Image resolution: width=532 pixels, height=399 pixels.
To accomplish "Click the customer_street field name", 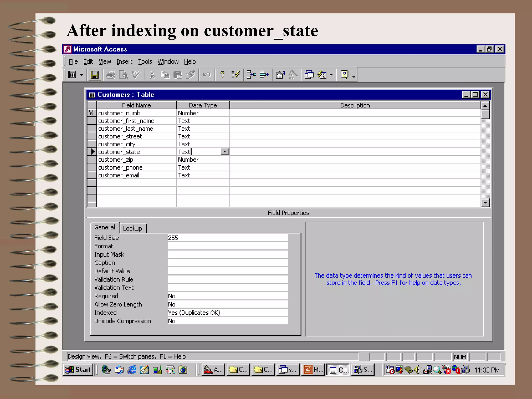I will coord(120,136).
